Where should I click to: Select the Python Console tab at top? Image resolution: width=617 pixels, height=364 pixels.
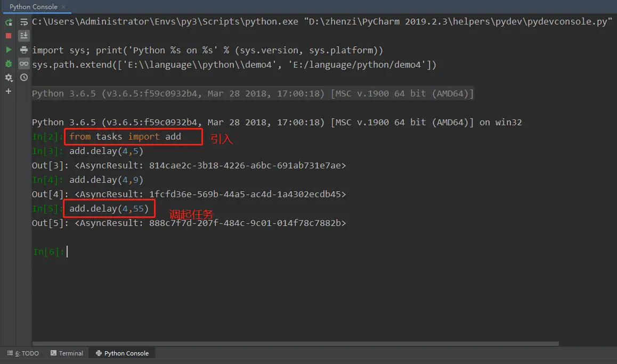[x=34, y=7]
